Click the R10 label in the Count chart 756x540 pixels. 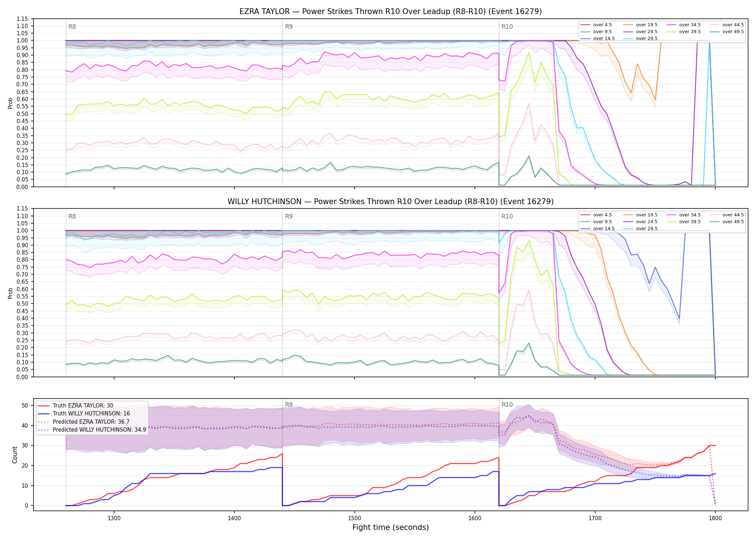507,405
